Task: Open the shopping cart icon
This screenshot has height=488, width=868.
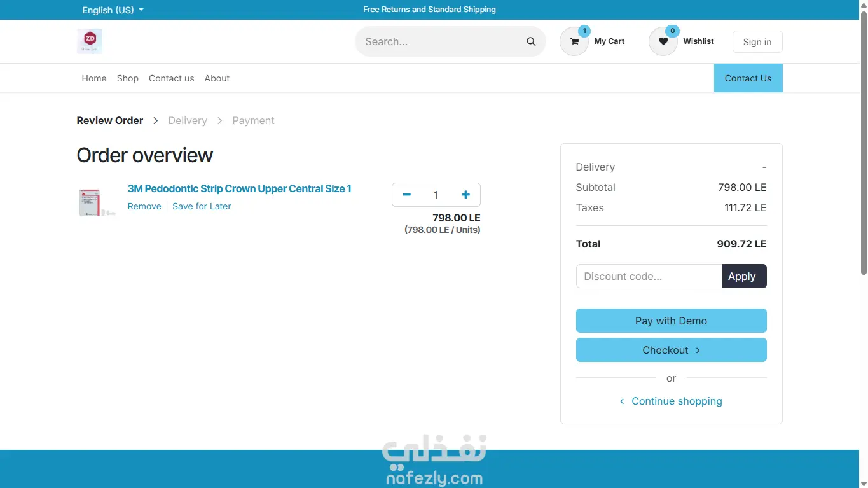Action: click(574, 41)
